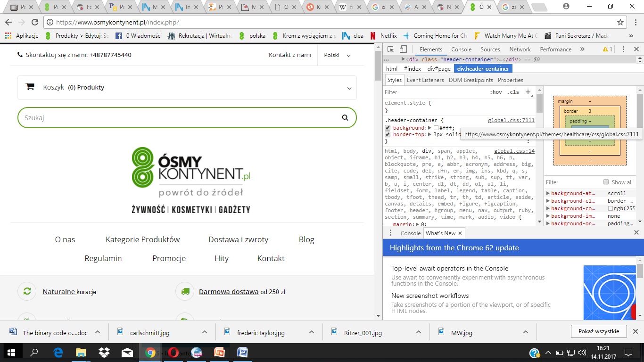The height and width of the screenshot is (362, 644).
Task: Go back using the browser back arrow
Action: pos(8,22)
